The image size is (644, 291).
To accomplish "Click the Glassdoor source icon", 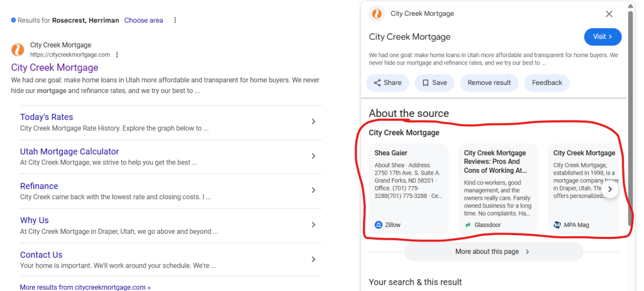I will pos(468,225).
